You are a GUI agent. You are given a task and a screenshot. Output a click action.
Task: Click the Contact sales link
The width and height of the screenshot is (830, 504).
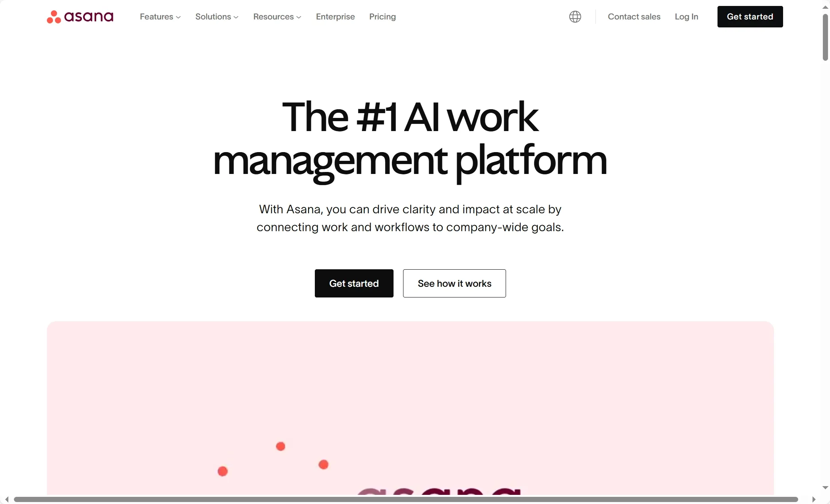click(x=634, y=17)
